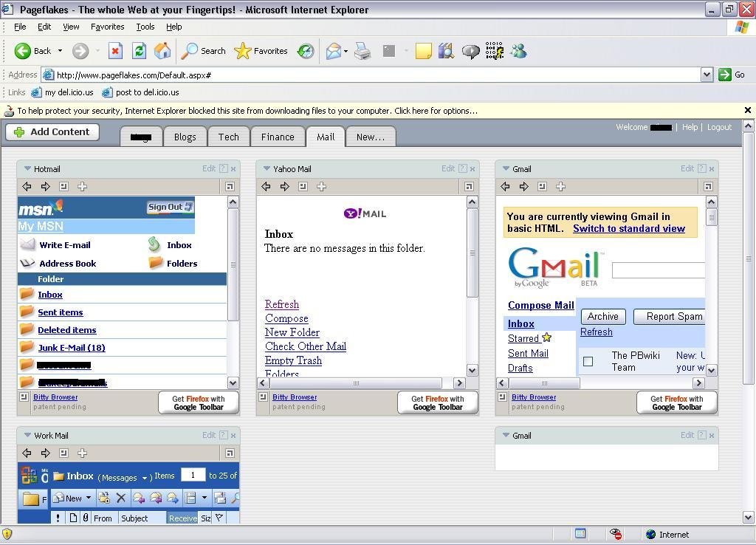The height and width of the screenshot is (545, 756).
Task: Click Switch to standard view link
Action: click(629, 229)
